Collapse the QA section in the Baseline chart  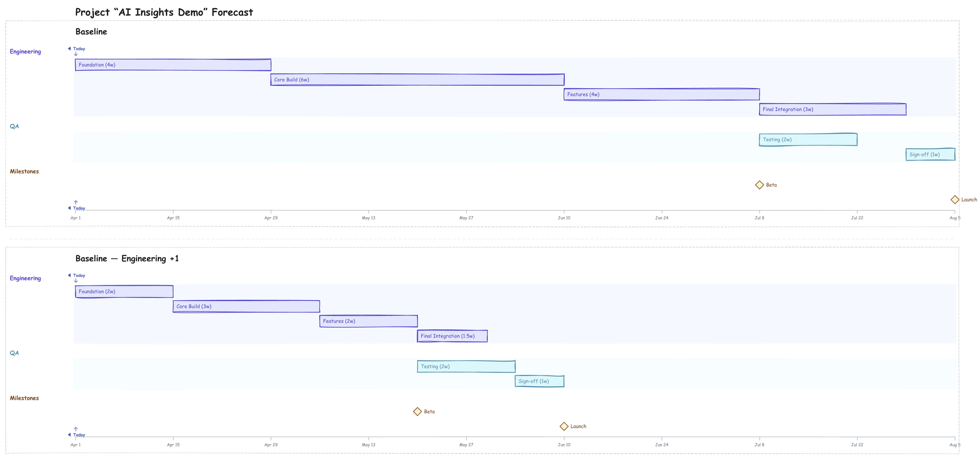pos(14,126)
